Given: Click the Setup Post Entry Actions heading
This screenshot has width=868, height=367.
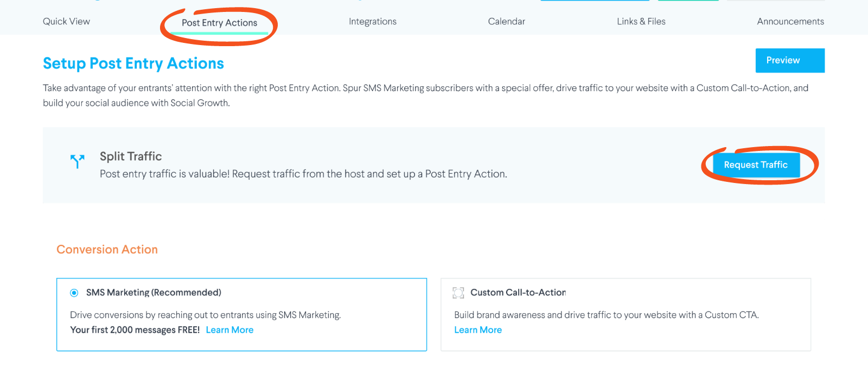Looking at the screenshot, I should click(133, 64).
